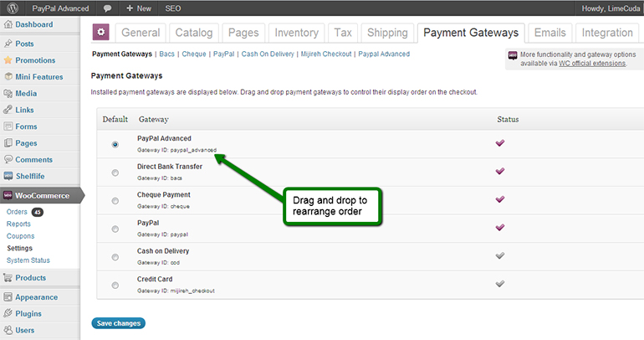Select Cheque Payment as default gateway
Viewport: 644px width, 340px height.
115,201
